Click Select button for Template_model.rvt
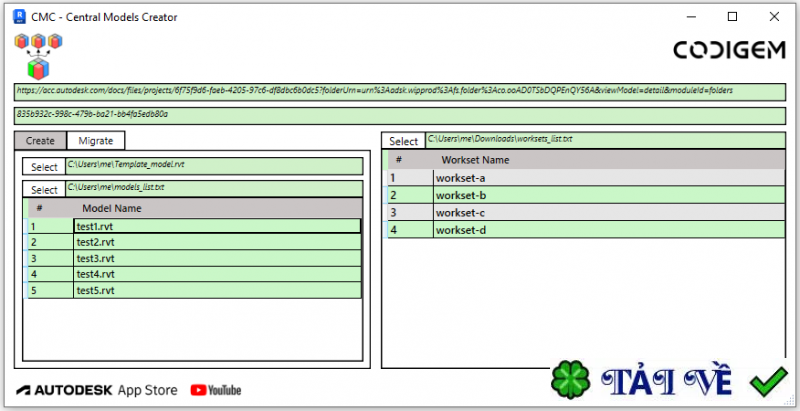800x411 pixels. pos(44,167)
